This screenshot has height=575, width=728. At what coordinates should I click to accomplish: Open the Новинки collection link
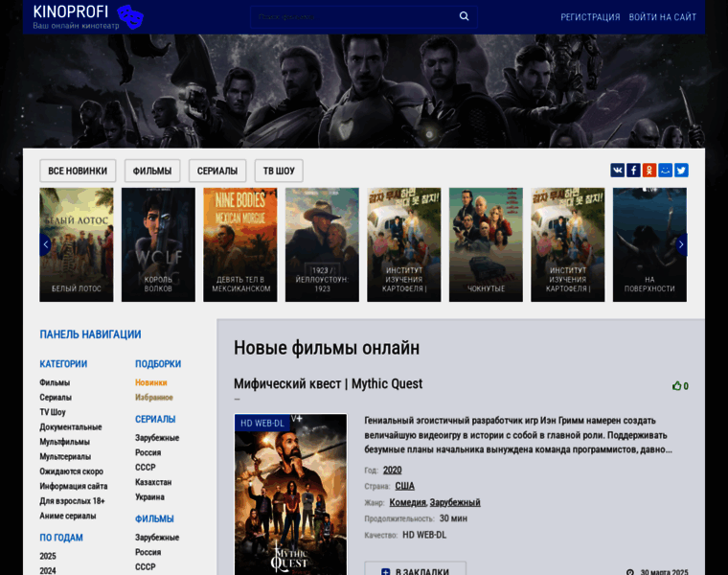point(151,382)
